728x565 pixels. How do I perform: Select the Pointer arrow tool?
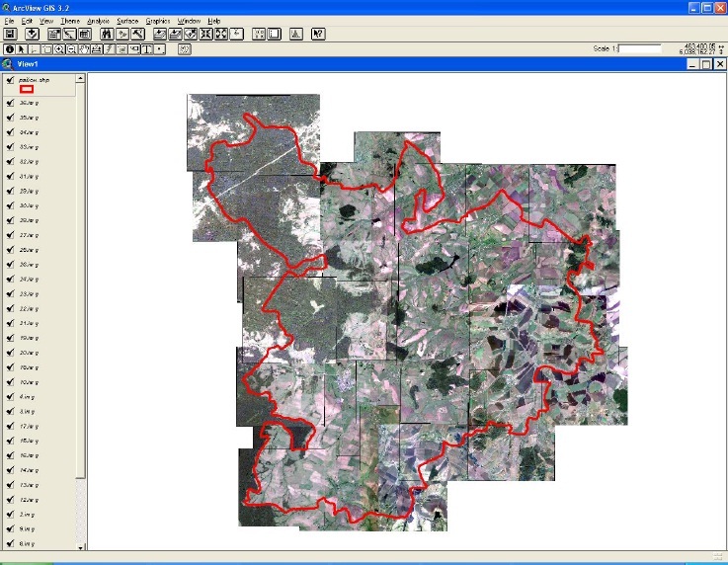[x=22, y=48]
